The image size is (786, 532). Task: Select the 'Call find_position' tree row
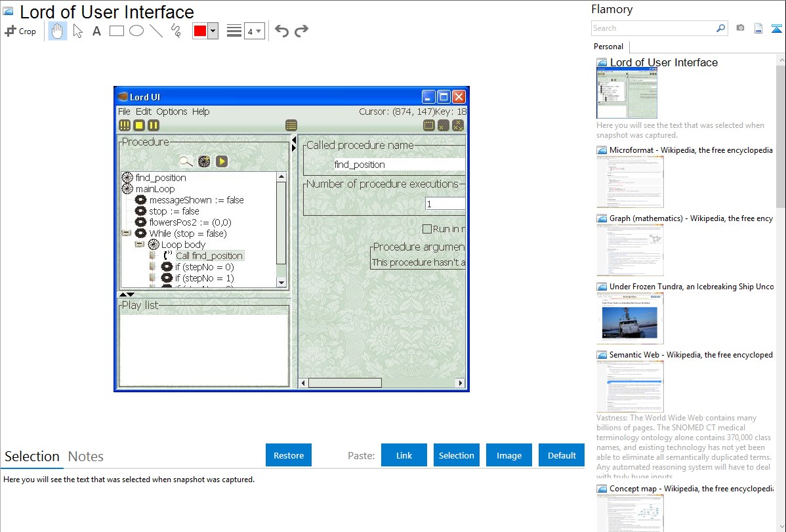(x=209, y=256)
